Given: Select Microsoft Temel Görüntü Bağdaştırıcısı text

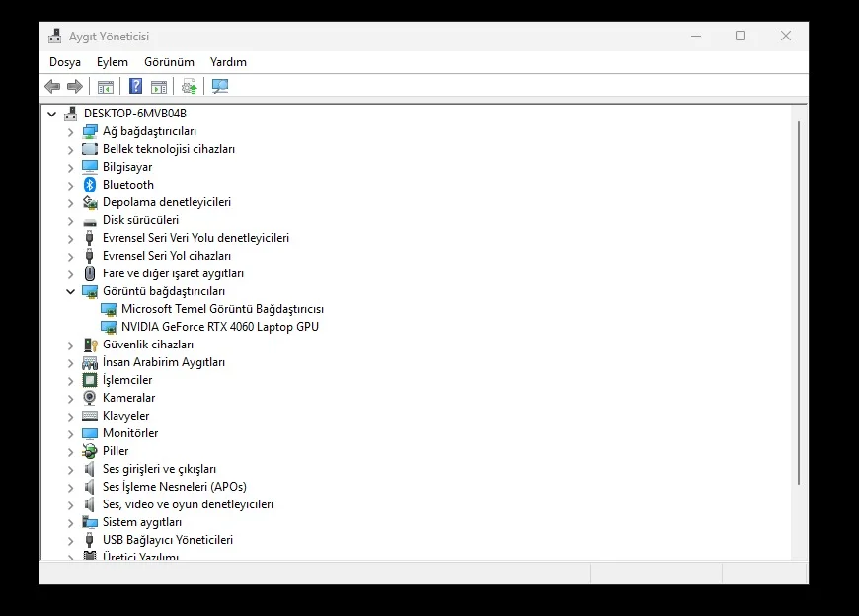Looking at the screenshot, I should coord(222,309).
